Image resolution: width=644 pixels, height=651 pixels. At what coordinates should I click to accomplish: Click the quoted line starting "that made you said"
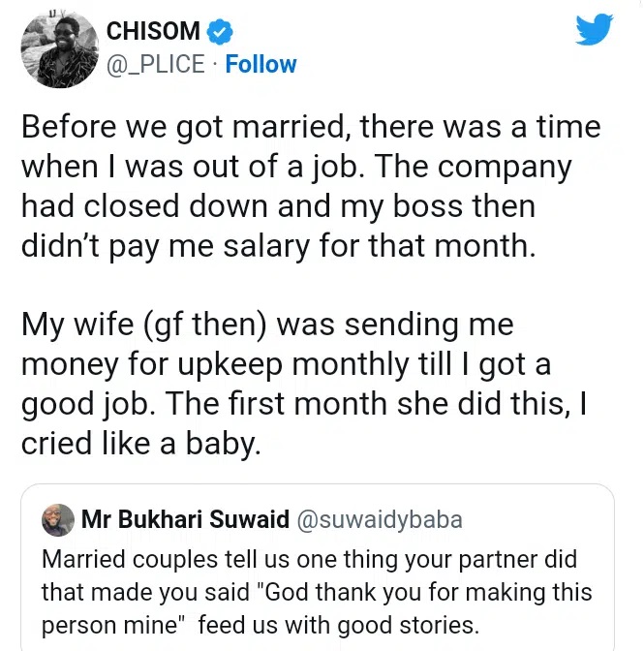tap(316, 591)
